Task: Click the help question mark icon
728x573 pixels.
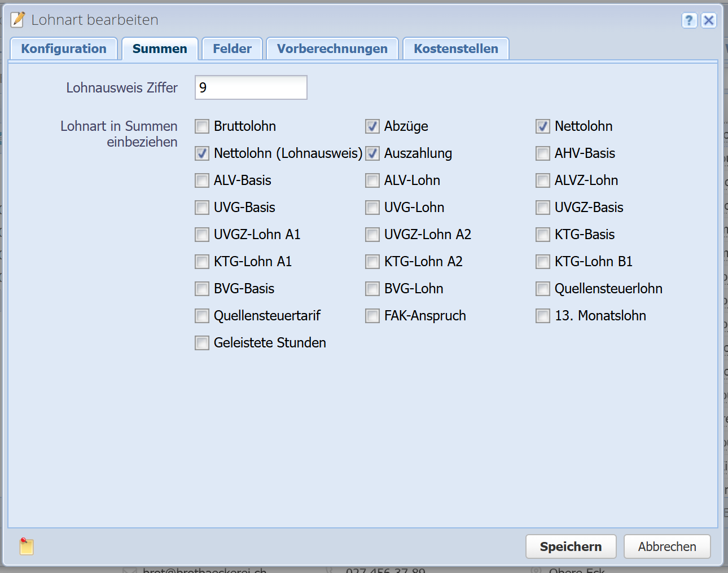Action: [x=689, y=20]
